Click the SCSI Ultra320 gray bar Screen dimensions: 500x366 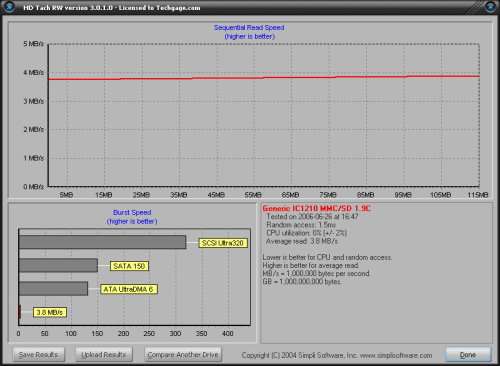(x=102, y=242)
